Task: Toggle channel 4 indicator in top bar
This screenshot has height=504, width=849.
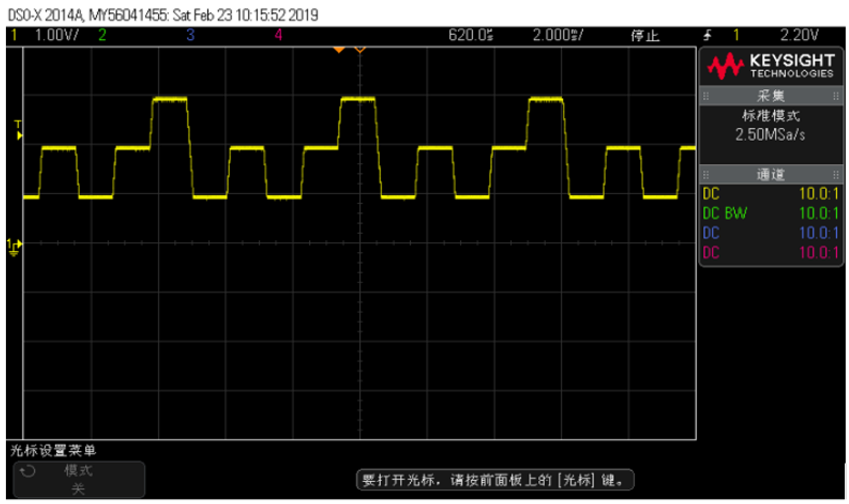Action: coord(278,35)
